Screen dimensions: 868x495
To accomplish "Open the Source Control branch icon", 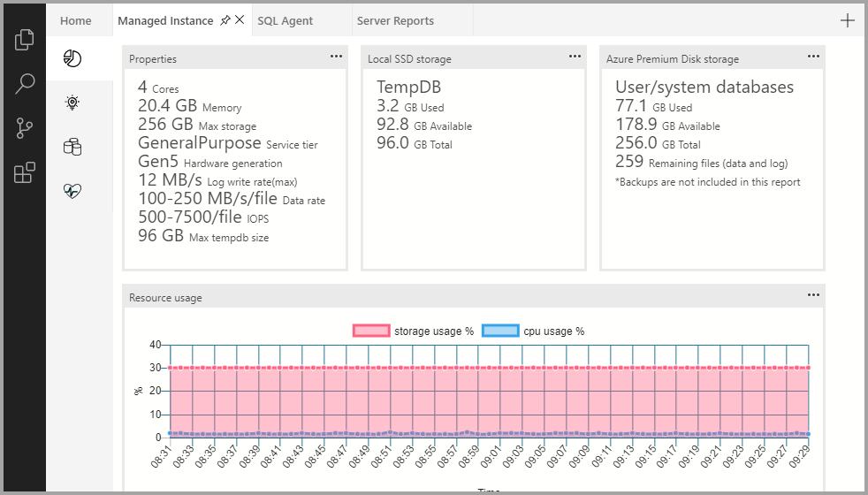I will (25, 129).
